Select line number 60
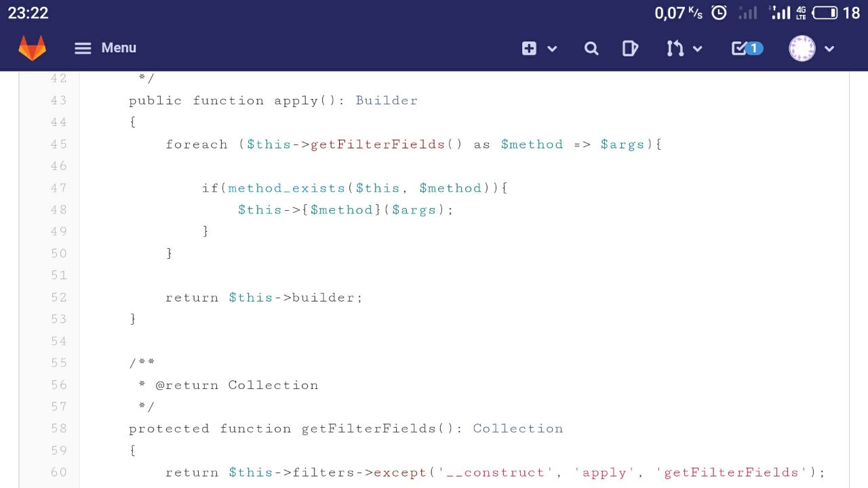Image resolution: width=868 pixels, height=488 pixels. [59, 472]
